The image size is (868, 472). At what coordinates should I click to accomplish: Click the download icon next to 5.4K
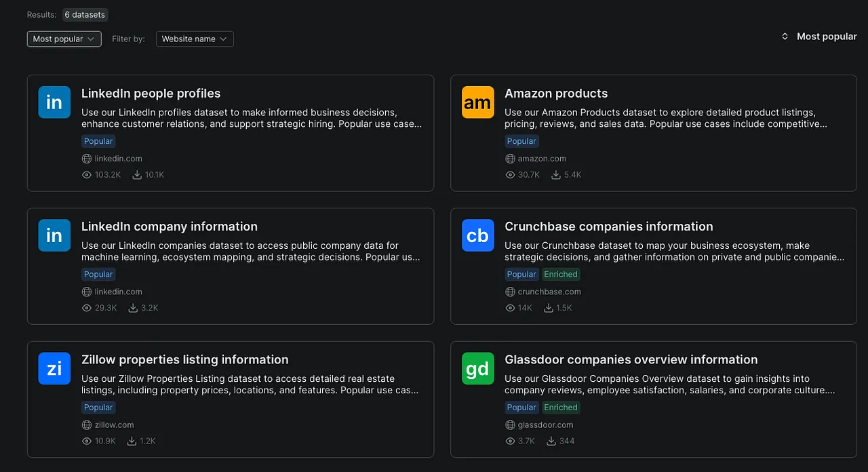point(556,175)
